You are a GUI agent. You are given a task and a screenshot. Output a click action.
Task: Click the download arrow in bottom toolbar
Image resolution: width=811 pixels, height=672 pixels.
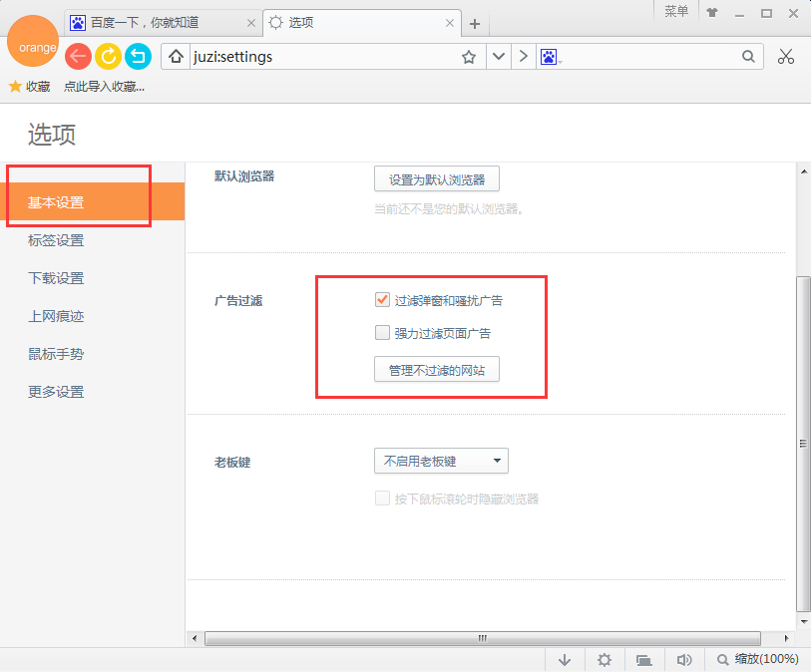point(565,659)
